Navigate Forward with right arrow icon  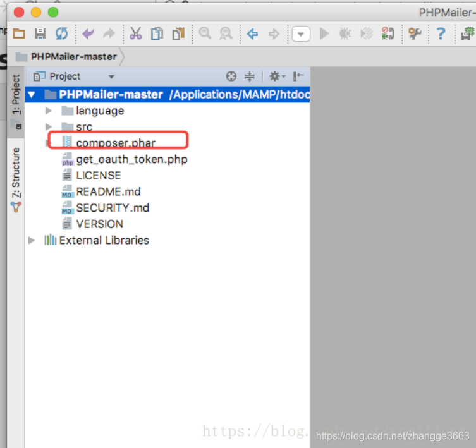tap(274, 33)
